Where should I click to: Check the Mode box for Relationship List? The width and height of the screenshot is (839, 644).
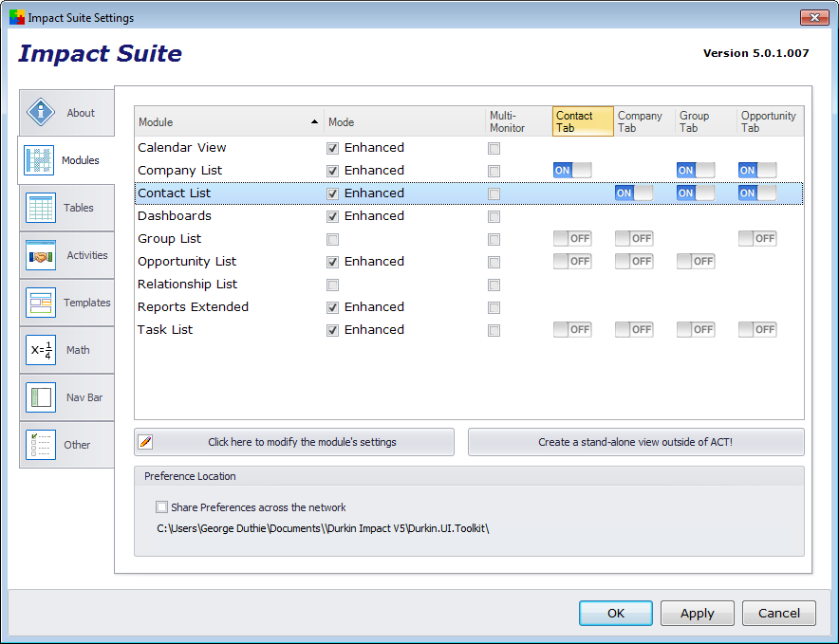[x=333, y=285]
